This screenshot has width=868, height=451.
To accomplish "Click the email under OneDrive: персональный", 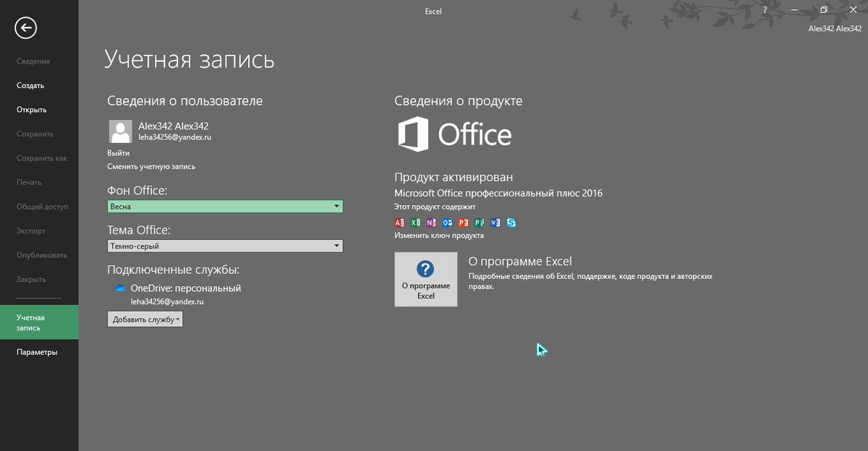I will (x=167, y=301).
